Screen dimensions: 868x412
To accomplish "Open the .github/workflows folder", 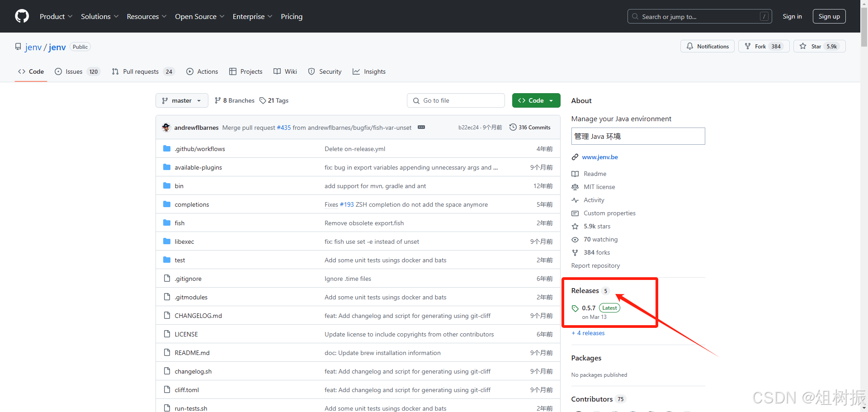I will coord(200,149).
